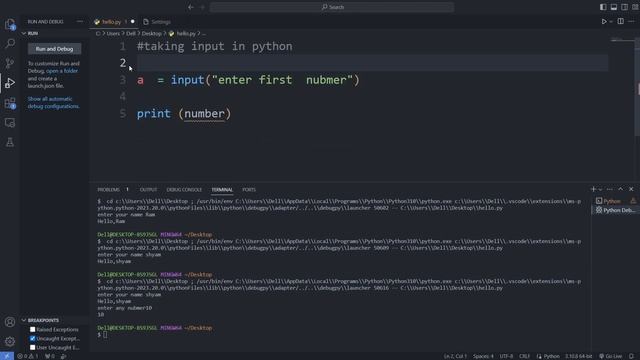Change line ending via CRLF item
640x360 pixels.
pos(524,356)
